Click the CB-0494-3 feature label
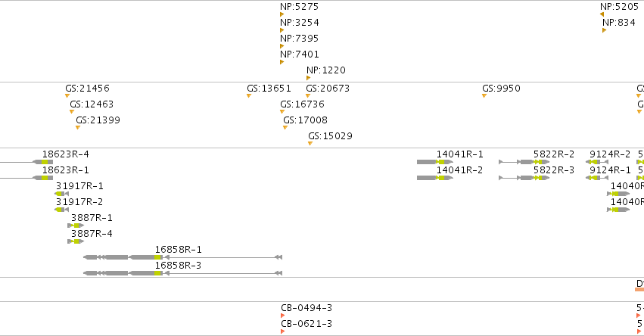The image size is (644, 336). [x=306, y=308]
